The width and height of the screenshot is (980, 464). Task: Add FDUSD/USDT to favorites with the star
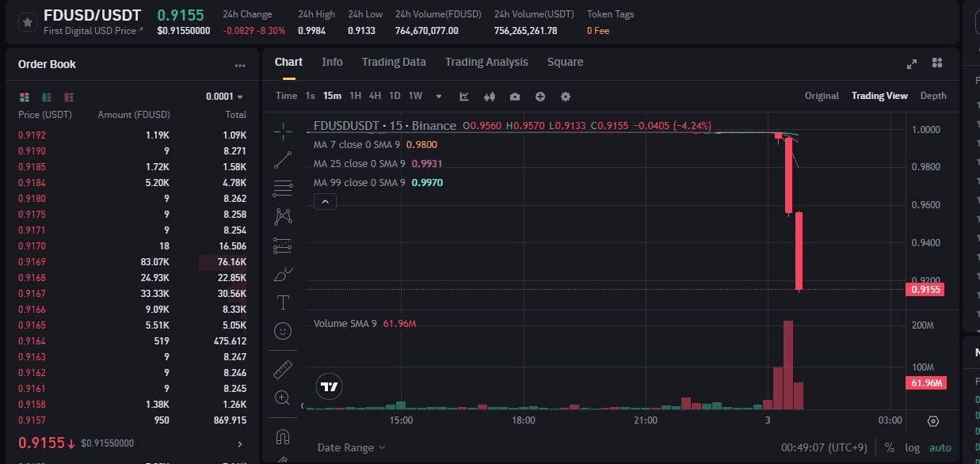27,22
